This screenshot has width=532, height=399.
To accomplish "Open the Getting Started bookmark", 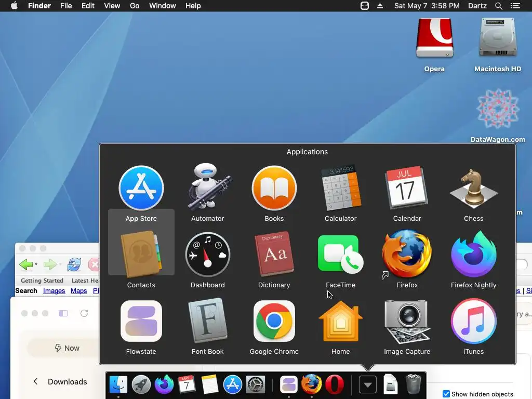I will coord(42,281).
